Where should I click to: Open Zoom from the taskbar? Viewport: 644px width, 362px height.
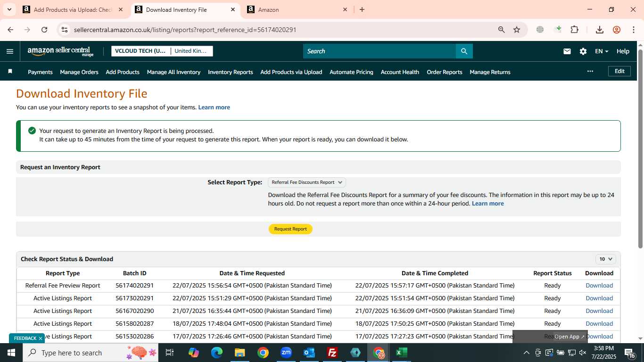286,353
